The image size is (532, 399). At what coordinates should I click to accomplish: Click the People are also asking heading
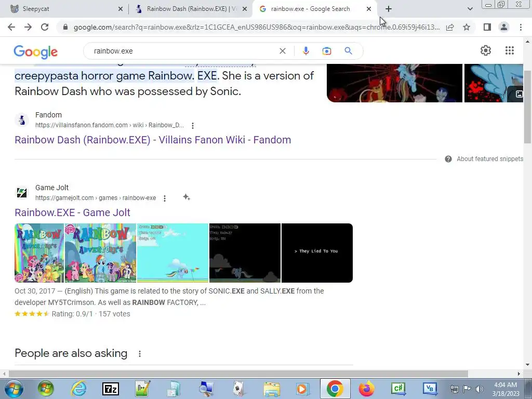pyautogui.click(x=71, y=353)
